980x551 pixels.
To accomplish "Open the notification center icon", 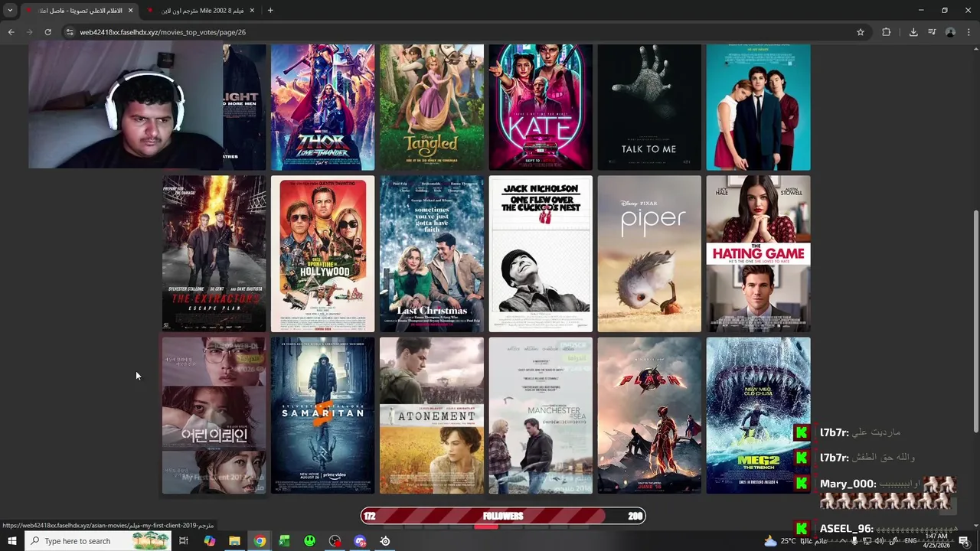I will pyautogui.click(x=964, y=541).
